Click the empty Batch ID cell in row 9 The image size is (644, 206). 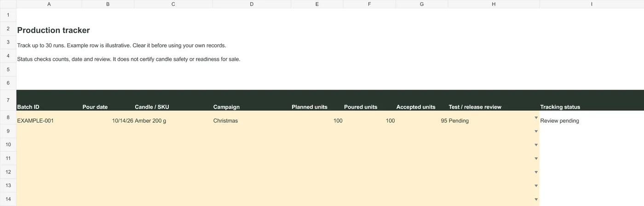49,131
